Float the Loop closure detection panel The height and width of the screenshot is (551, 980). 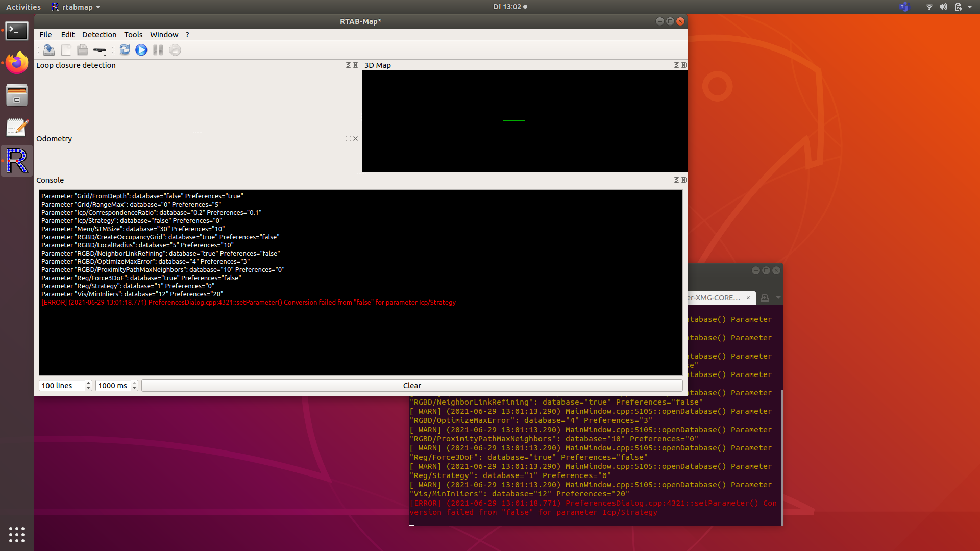click(348, 65)
